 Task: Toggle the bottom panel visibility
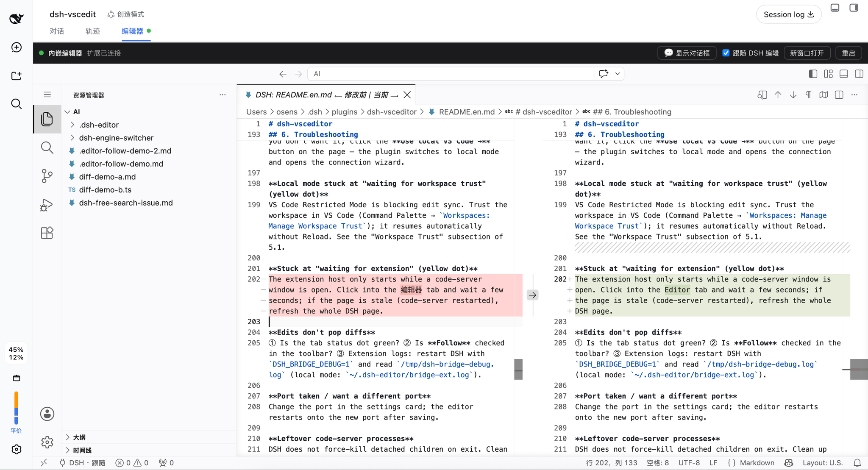(844, 74)
